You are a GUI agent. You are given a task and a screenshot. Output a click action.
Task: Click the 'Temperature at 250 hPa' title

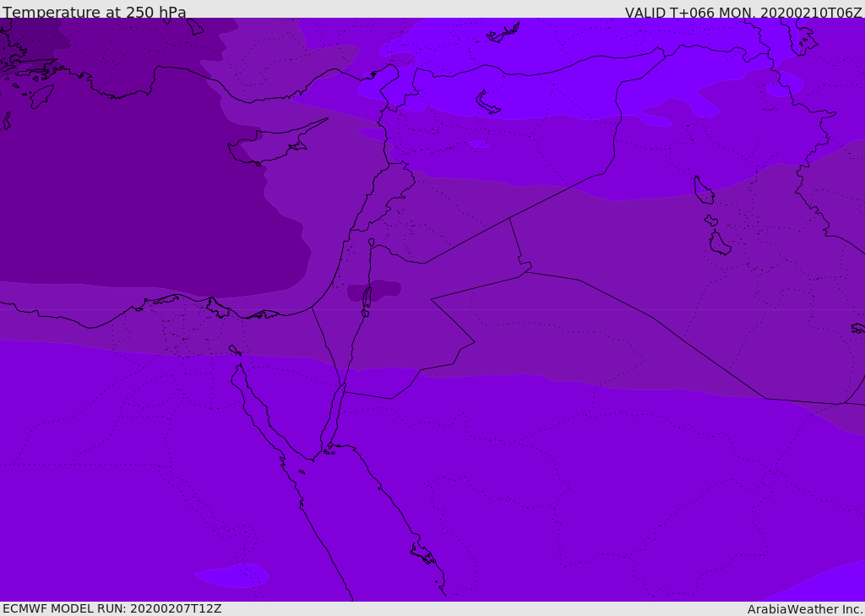95,13
